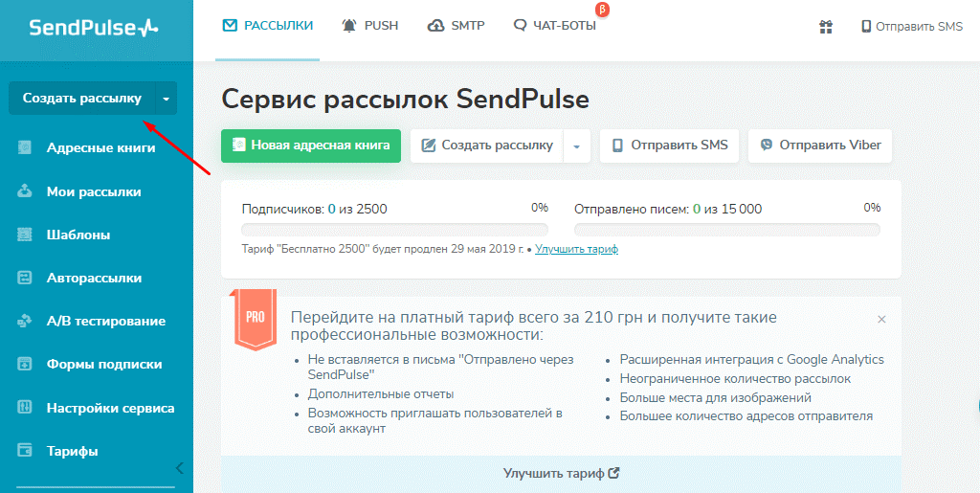Click the Настройки сервиса sliders icon
Image resolution: width=980 pixels, height=493 pixels.
[24, 408]
